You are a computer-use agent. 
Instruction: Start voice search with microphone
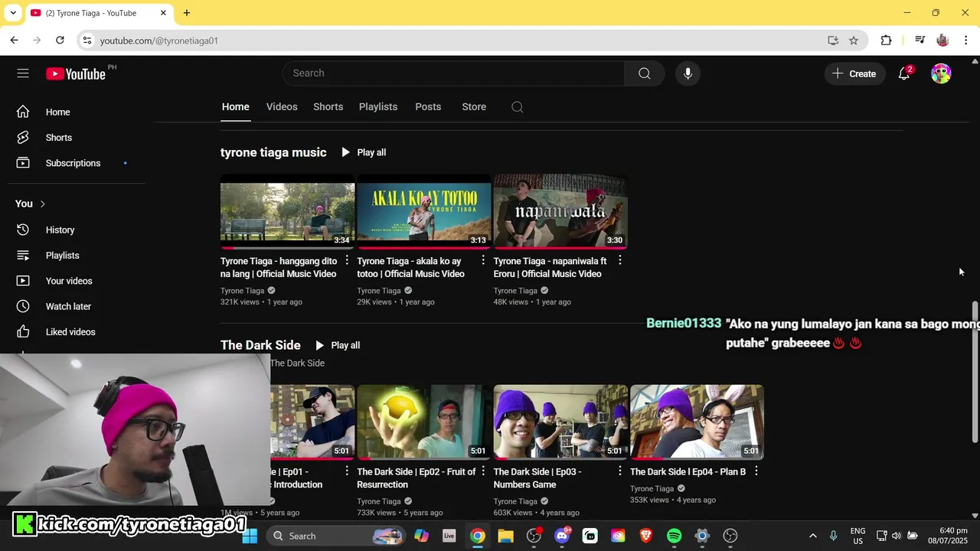coord(688,73)
